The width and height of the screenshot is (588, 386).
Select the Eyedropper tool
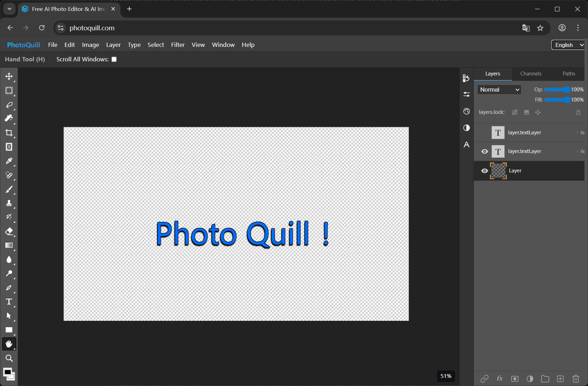9,161
